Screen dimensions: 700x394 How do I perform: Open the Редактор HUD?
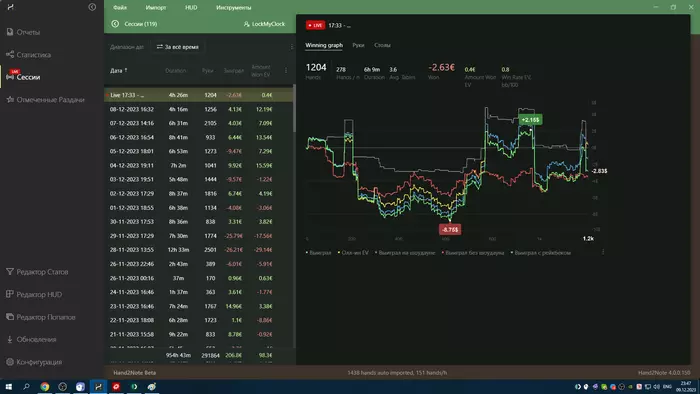pos(34,294)
